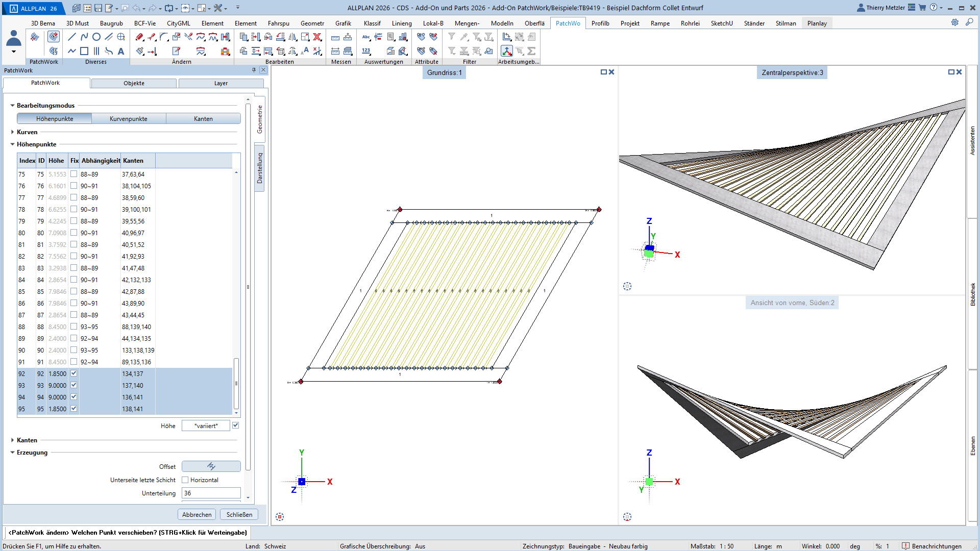The width and height of the screenshot is (980, 551).
Task: Enable Horizontal checkbox for Unterseite letzte Schicht
Action: [185, 480]
